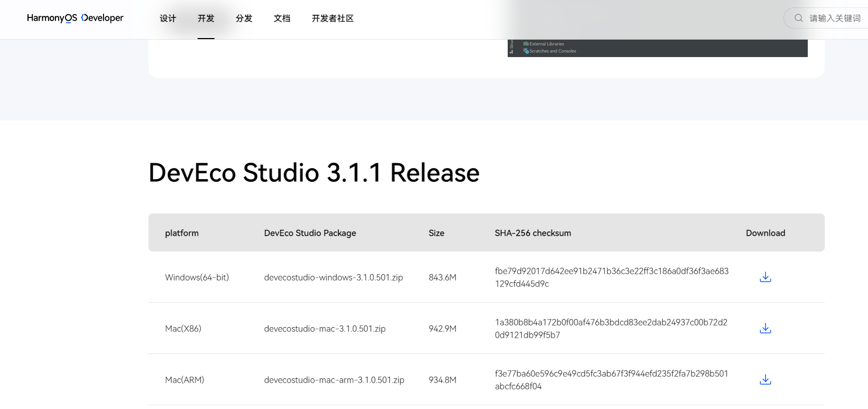Viewport: 868px width, 409px height.
Task: Click the devecostudio-mac-arm-3.1.0.501.zip file name
Action: click(x=334, y=380)
